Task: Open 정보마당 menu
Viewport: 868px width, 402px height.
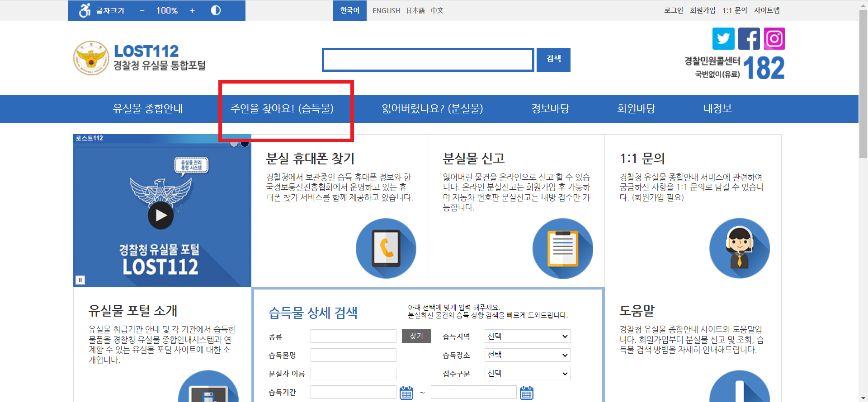Action: pyautogui.click(x=550, y=108)
